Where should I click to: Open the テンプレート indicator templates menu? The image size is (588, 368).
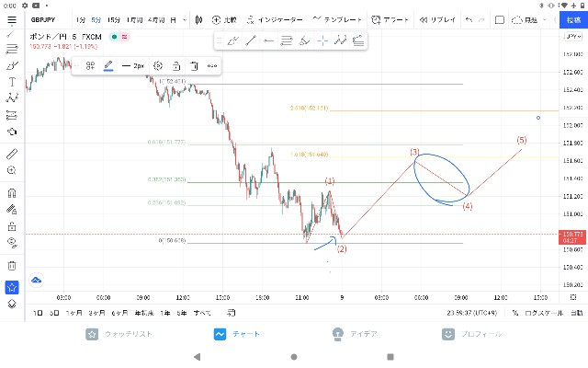click(x=337, y=19)
